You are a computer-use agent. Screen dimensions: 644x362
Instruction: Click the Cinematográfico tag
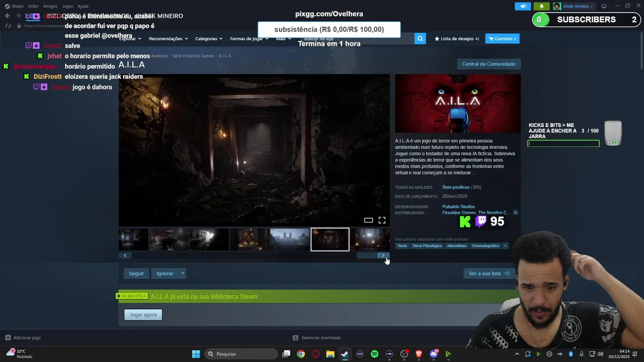486,246
